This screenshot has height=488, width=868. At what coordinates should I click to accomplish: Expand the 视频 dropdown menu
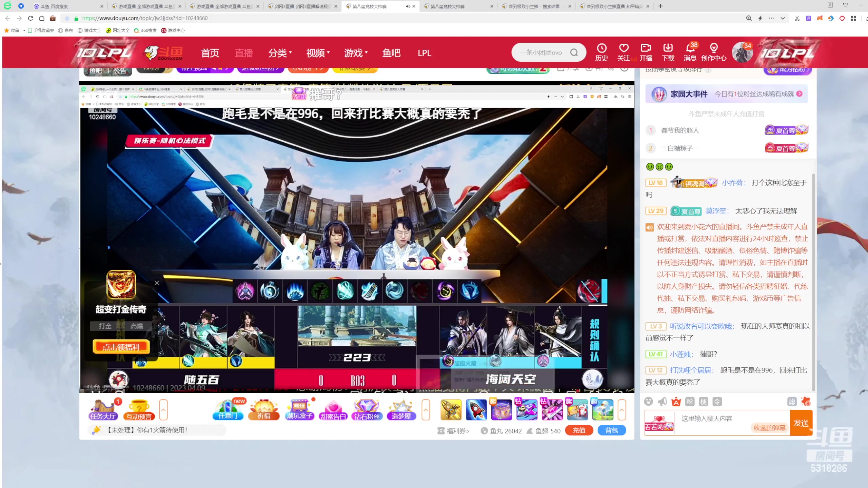coord(318,53)
